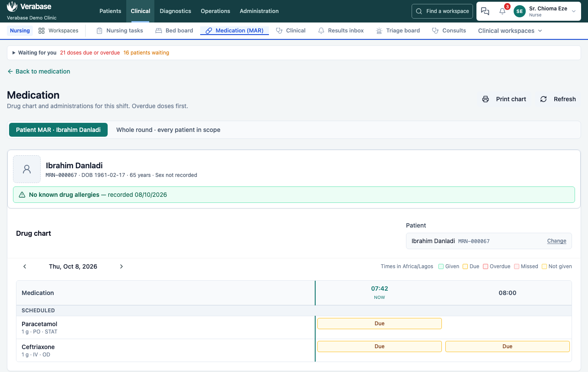The height and width of the screenshot is (372, 588).
Task: Click the circular-arrows Refresh icon
Action: pos(543,99)
